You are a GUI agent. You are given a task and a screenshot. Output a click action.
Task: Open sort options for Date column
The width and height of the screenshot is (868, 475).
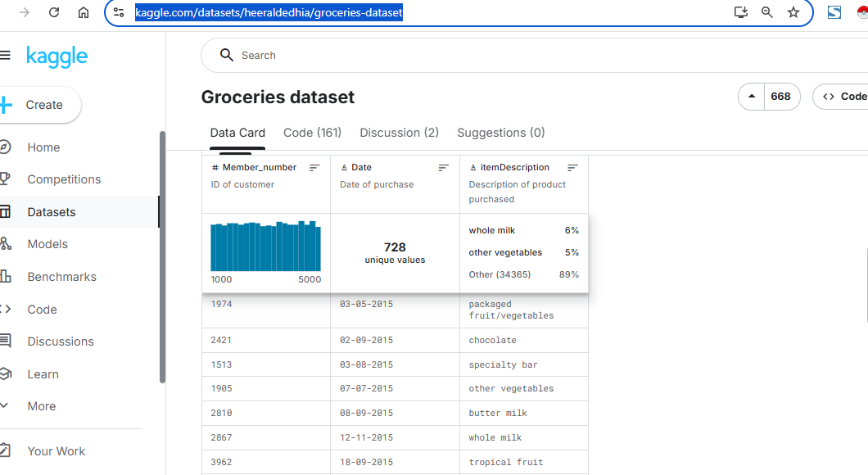(443, 168)
